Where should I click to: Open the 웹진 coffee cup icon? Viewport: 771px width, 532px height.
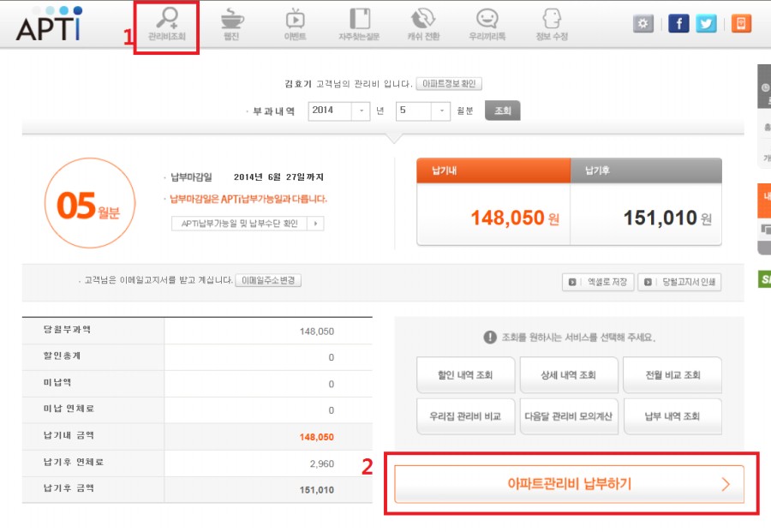coord(231,19)
